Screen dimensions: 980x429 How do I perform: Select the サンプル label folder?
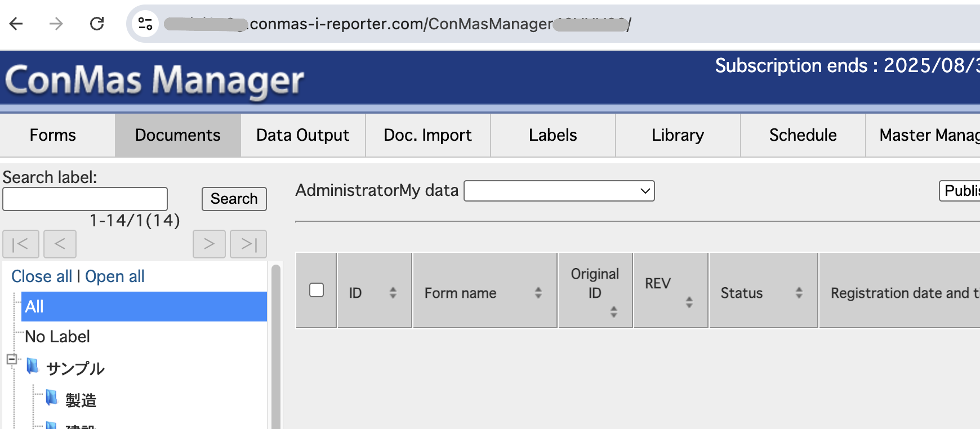[75, 368]
